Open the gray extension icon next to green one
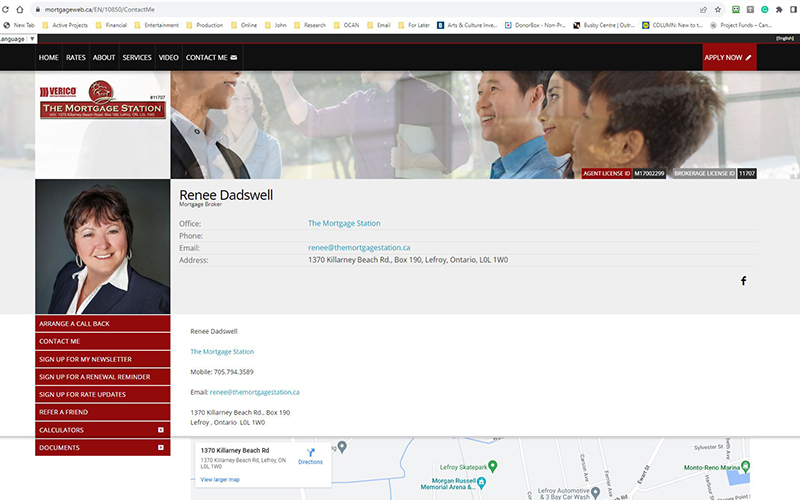 coord(751,9)
